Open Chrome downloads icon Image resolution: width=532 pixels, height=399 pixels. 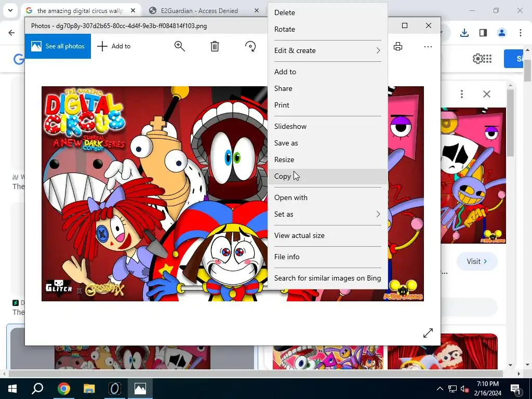pyautogui.click(x=464, y=33)
